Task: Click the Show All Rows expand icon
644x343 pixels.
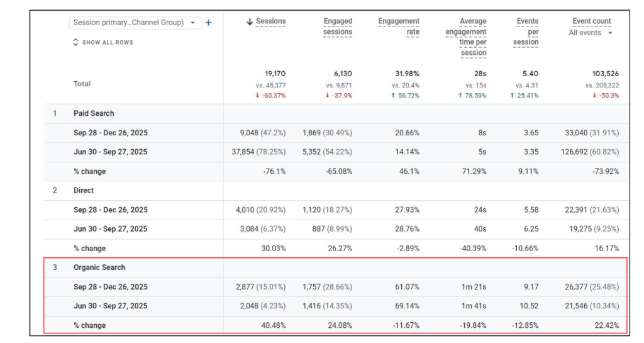Action: point(76,42)
